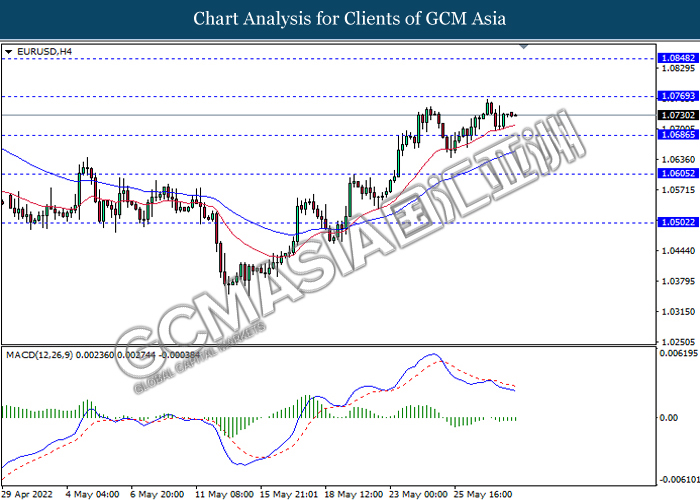Click the MACD scale value 0.006195
700x500 pixels.
click(x=678, y=353)
